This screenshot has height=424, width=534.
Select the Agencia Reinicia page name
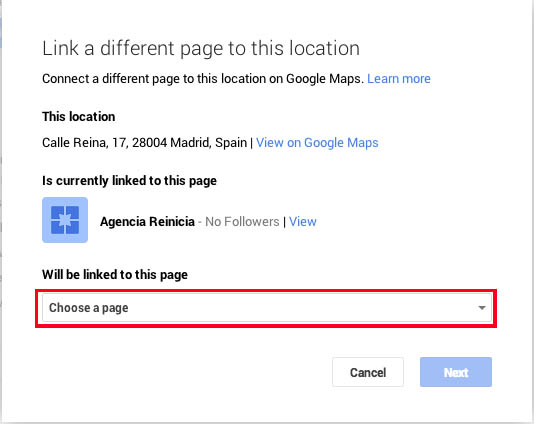[x=147, y=222]
